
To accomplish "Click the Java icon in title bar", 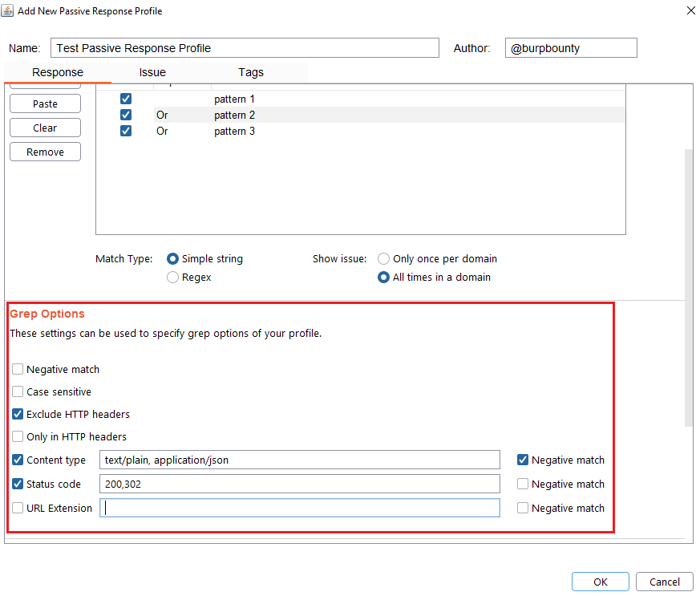I will tap(9, 11).
